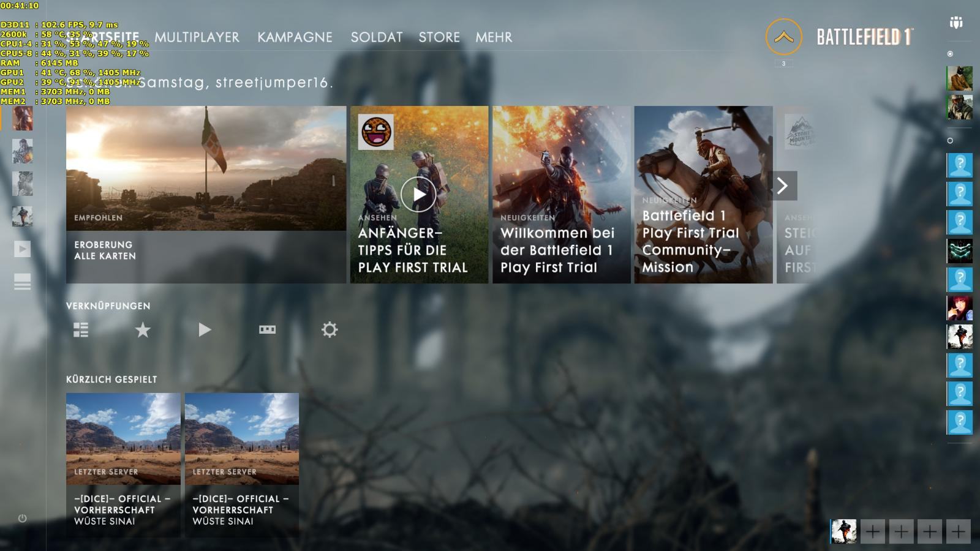Open offline friend with red-haired girl avatar
The height and width of the screenshot is (551, 980).
pyautogui.click(x=960, y=308)
